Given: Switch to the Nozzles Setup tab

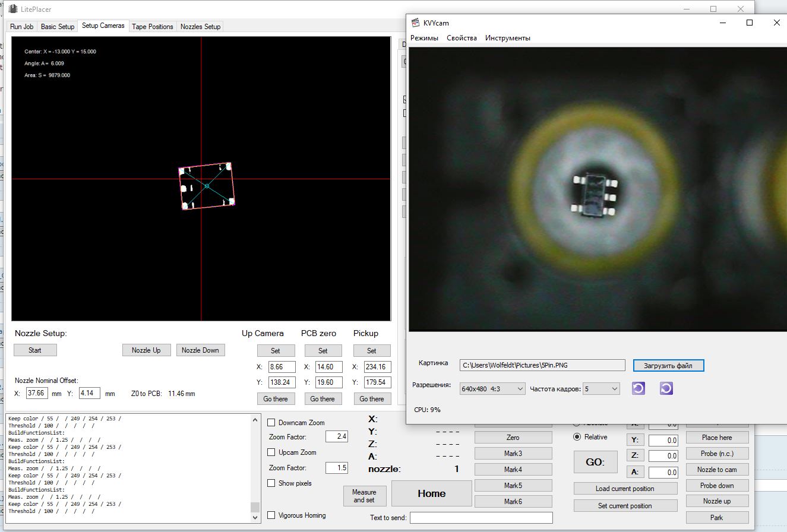Looking at the screenshot, I should (200, 27).
